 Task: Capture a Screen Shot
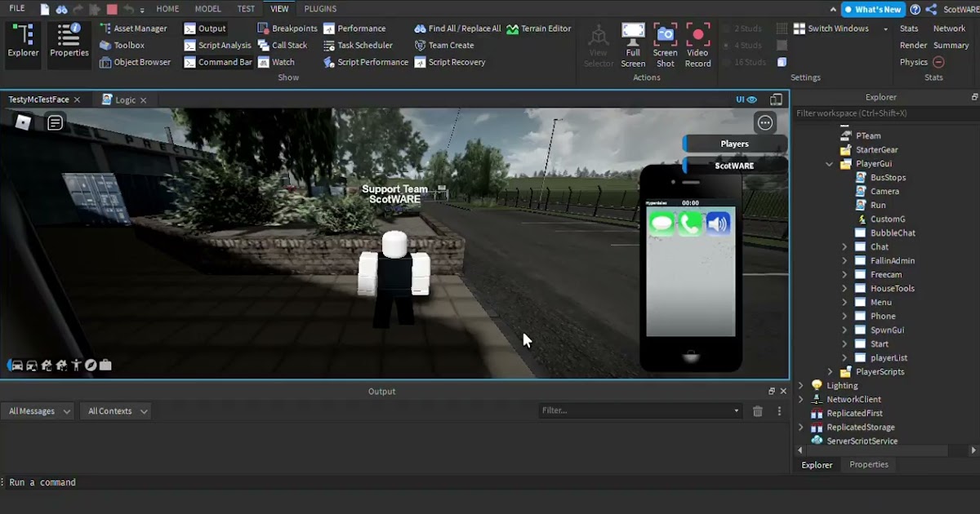[x=665, y=45]
